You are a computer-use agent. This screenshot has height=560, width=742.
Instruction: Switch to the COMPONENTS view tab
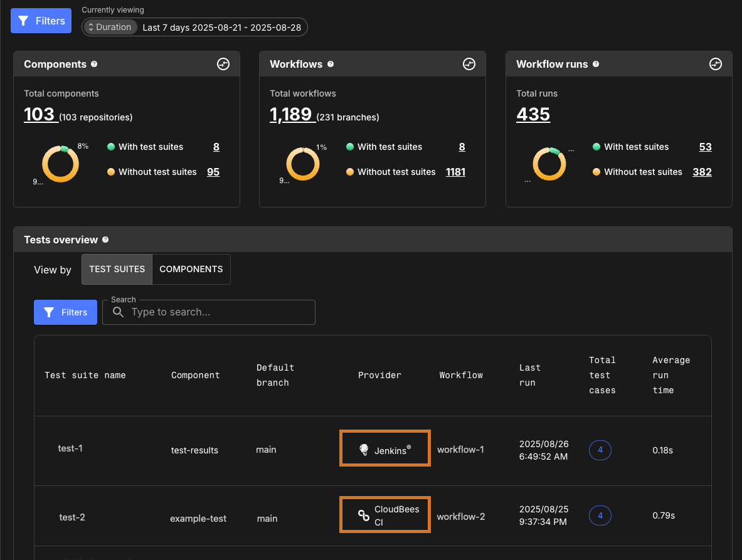click(x=191, y=268)
